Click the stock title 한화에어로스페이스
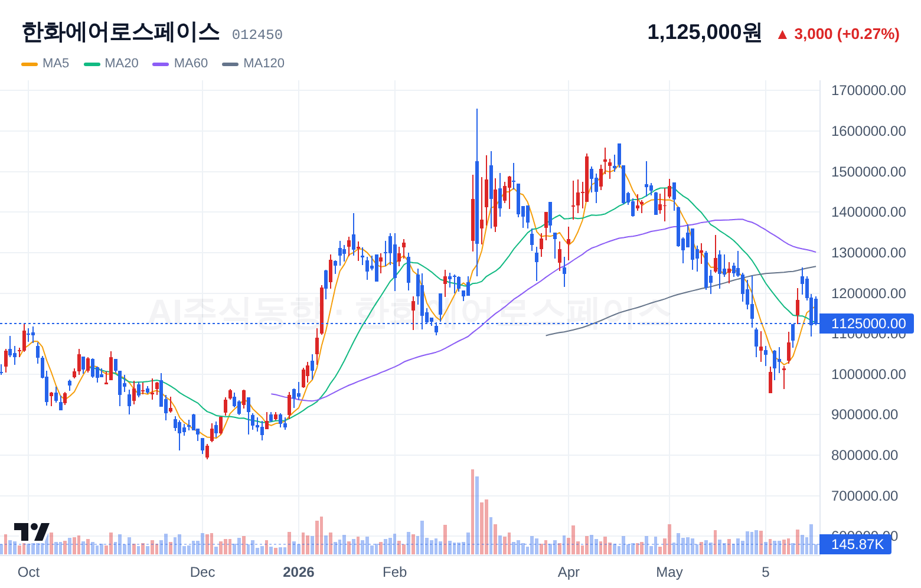Viewport: 921px width, 588px height. tap(121, 32)
